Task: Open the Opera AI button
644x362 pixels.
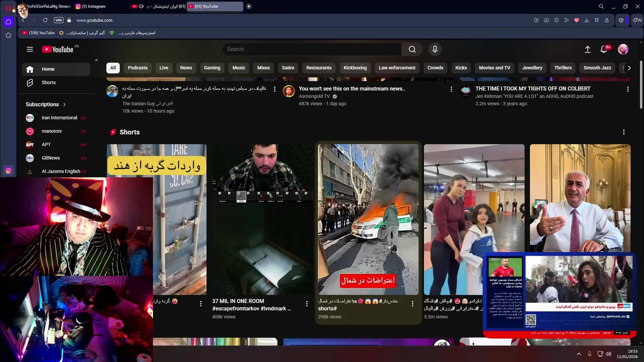Action: [637, 20]
